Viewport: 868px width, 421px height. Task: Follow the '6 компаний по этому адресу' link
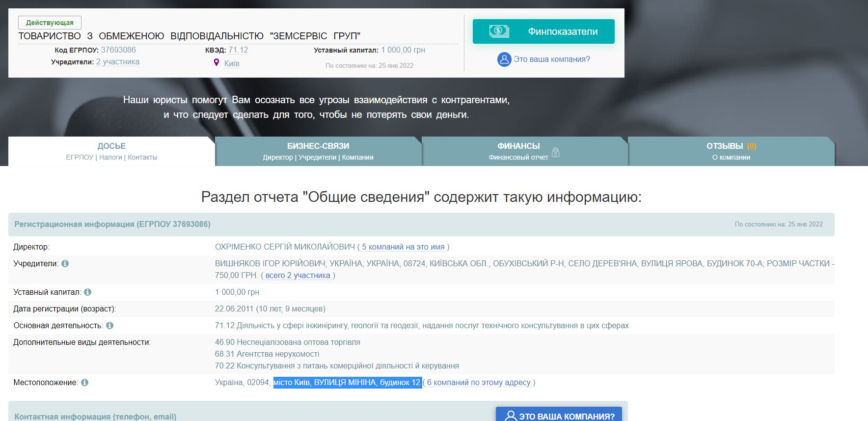(x=479, y=383)
